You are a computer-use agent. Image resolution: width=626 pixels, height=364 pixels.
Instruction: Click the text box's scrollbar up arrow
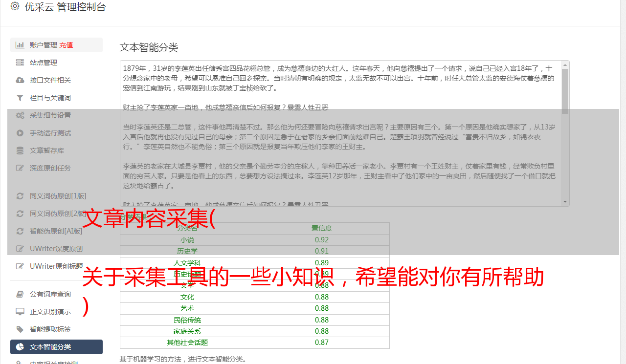click(x=565, y=64)
